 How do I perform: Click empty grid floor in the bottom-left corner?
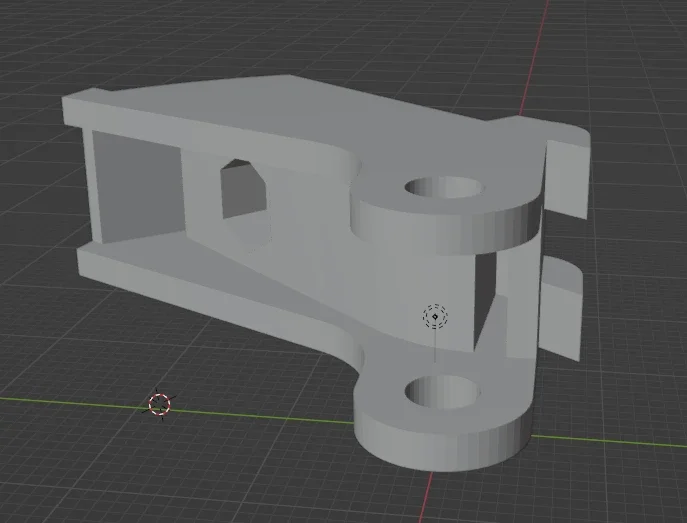tap(60, 480)
